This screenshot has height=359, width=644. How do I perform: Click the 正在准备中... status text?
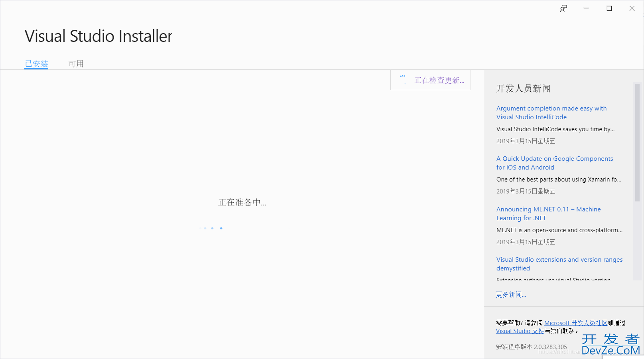click(x=242, y=202)
